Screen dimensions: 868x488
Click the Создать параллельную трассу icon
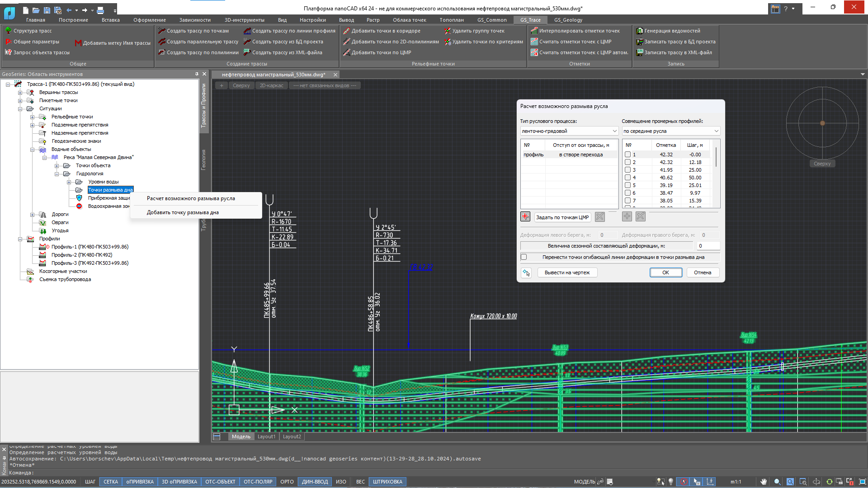(x=161, y=42)
